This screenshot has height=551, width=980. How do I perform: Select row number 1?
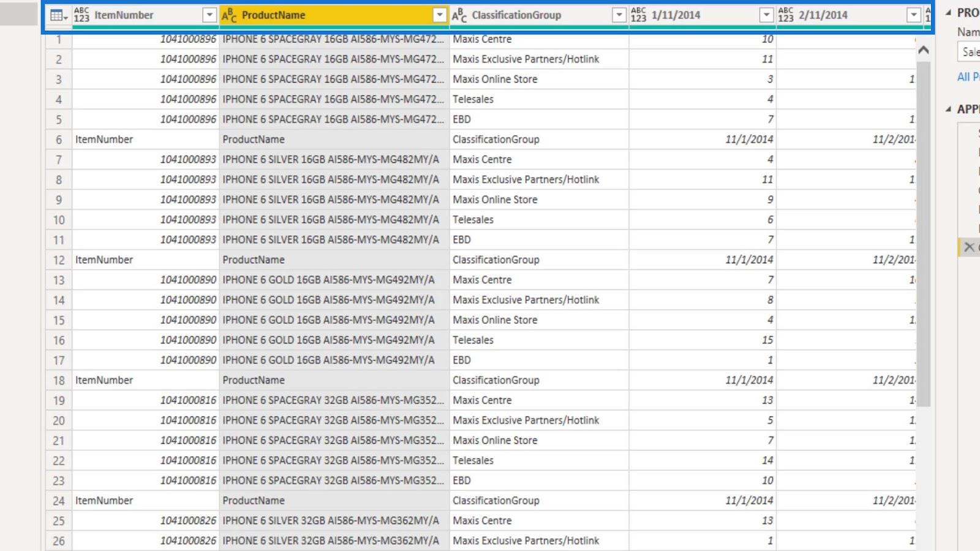pos(59,39)
